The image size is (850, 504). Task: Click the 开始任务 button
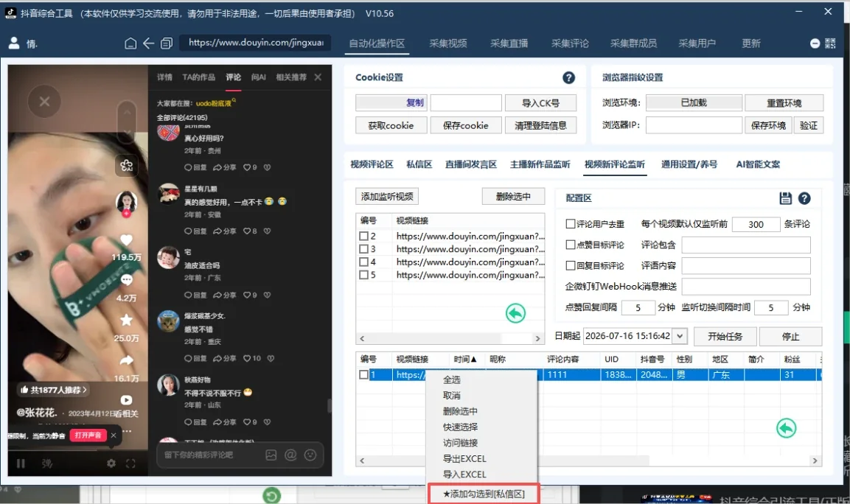[725, 337]
